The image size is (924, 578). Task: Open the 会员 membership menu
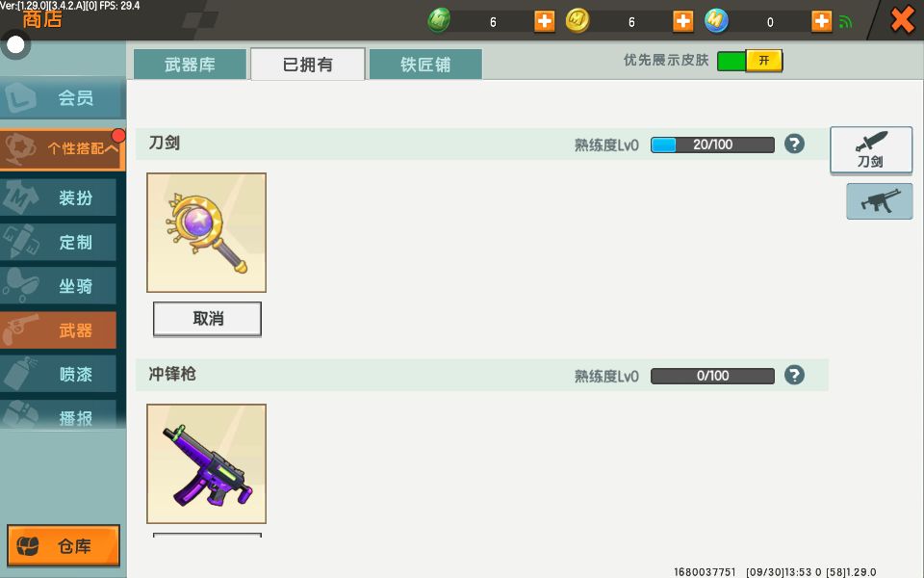[x=62, y=98]
